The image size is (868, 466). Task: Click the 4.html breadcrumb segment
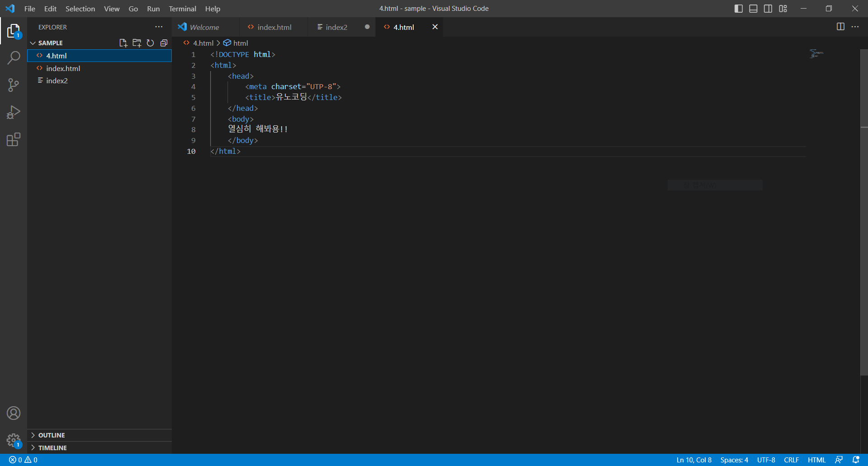click(x=199, y=43)
